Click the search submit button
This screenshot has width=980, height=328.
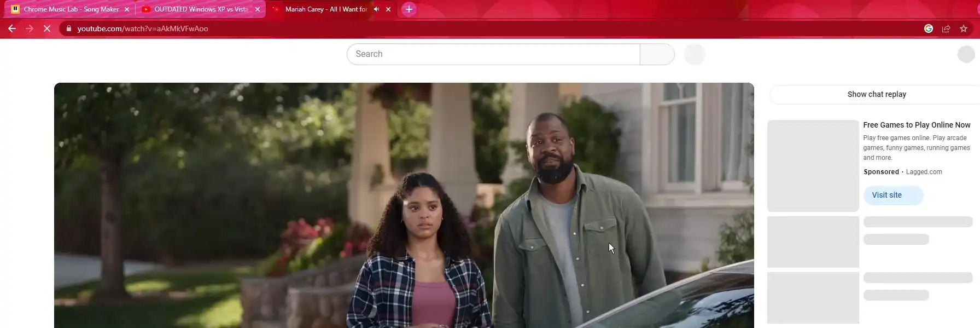(657, 54)
